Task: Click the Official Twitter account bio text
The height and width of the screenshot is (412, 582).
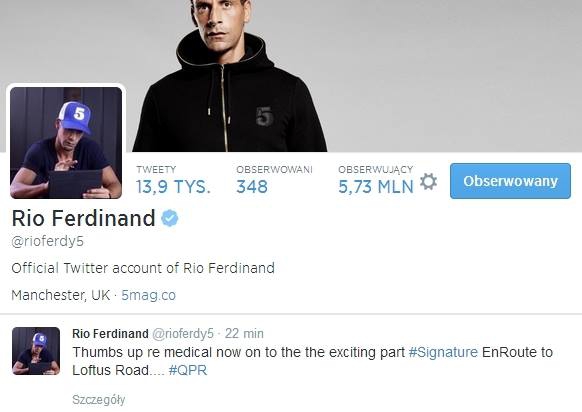Action: coord(143,268)
